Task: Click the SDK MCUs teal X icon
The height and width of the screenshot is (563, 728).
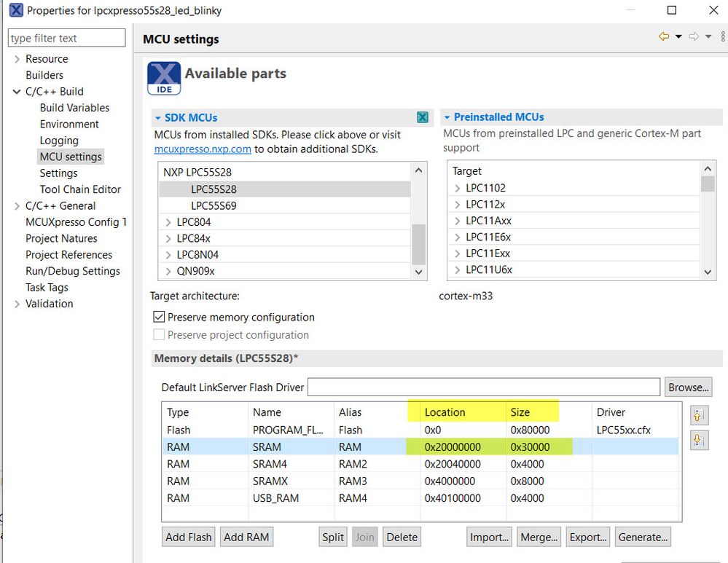Action: click(x=423, y=117)
